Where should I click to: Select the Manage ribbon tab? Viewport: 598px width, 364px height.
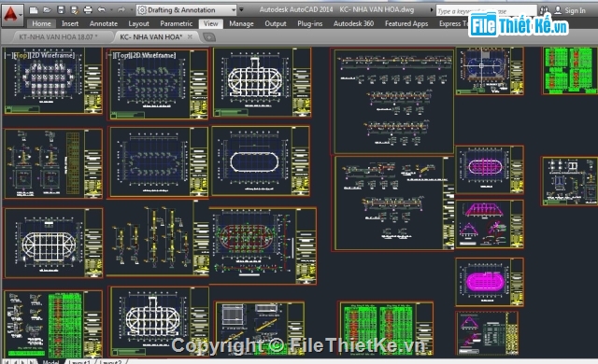[241, 23]
